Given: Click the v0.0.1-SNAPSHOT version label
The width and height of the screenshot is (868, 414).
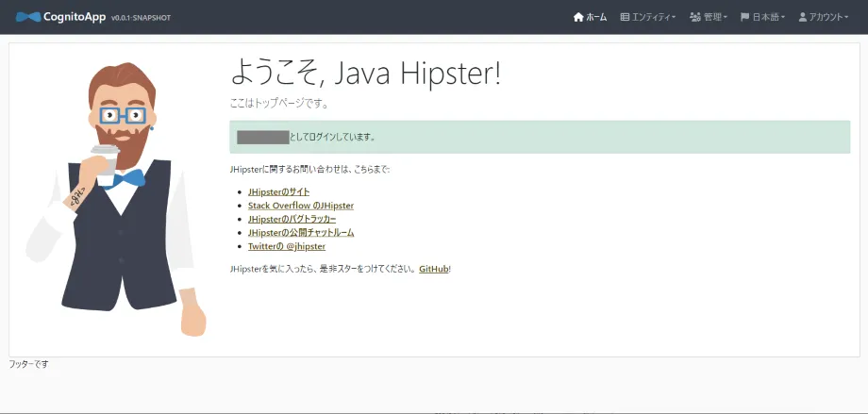Looking at the screenshot, I should 141,18.
